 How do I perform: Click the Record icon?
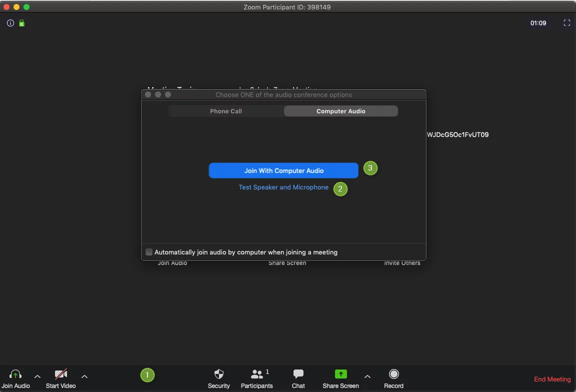click(x=393, y=374)
